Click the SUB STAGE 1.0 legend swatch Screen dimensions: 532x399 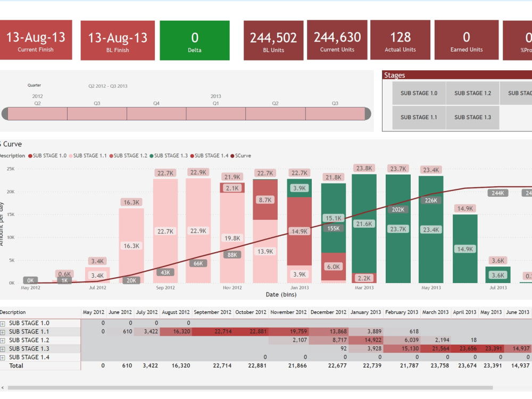point(30,156)
